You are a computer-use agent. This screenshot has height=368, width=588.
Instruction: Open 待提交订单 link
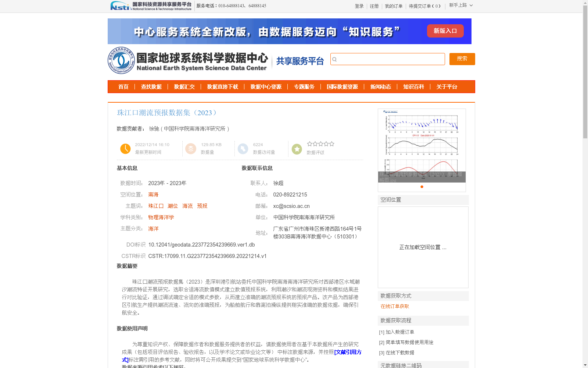point(424,6)
